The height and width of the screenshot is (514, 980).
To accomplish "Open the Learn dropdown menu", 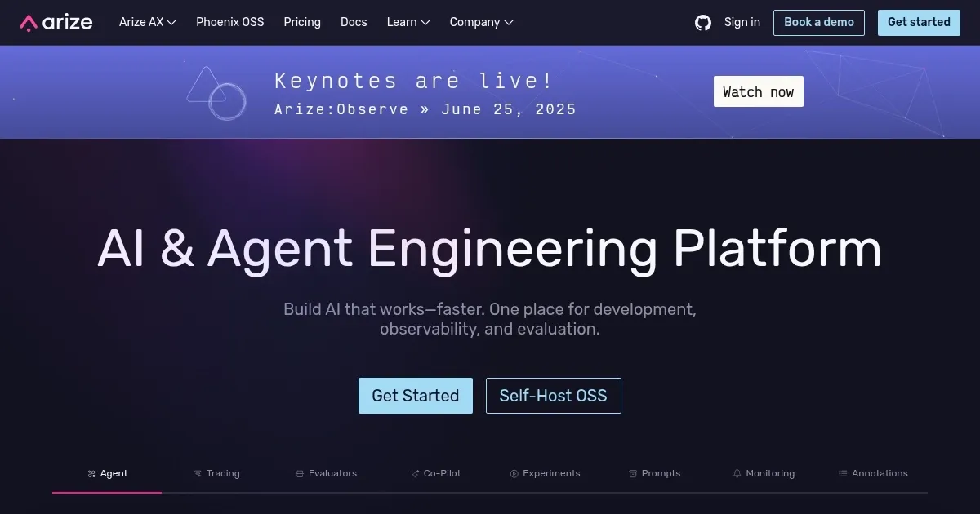I will pyautogui.click(x=408, y=22).
